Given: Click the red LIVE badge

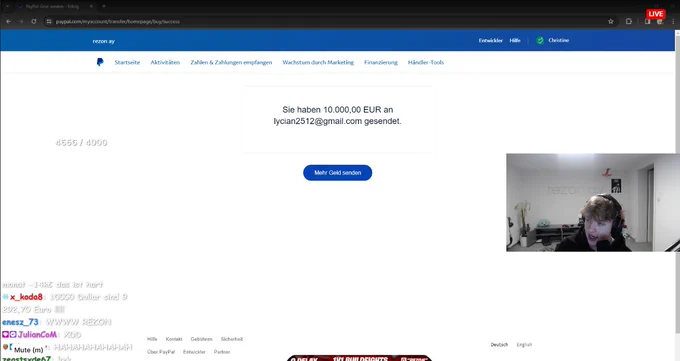Looking at the screenshot, I should (x=656, y=14).
